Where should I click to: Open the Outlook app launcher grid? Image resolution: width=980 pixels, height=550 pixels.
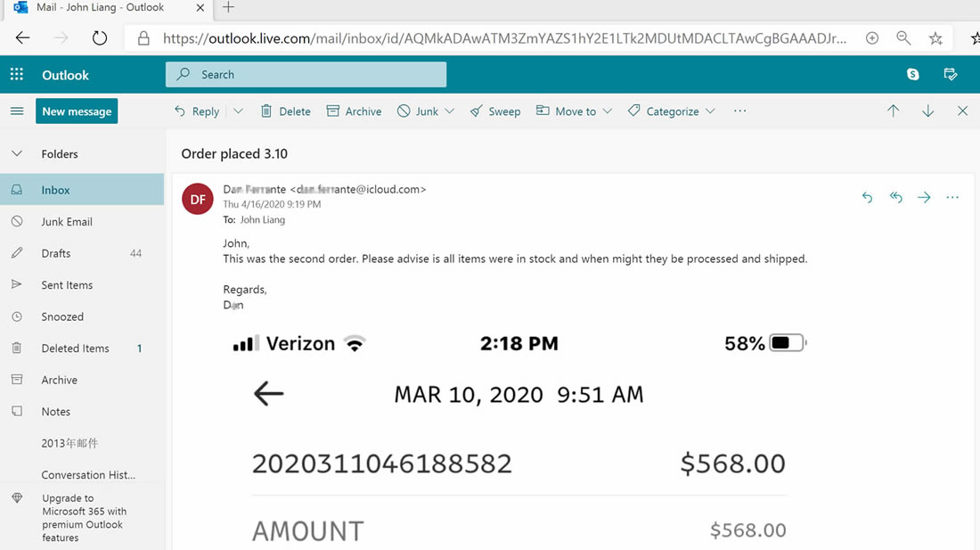[17, 75]
